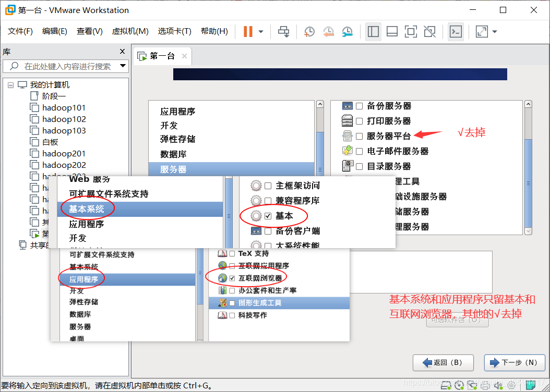Open the 编辑(E) menu
Image resolution: width=550 pixels, height=392 pixels.
[x=55, y=31]
